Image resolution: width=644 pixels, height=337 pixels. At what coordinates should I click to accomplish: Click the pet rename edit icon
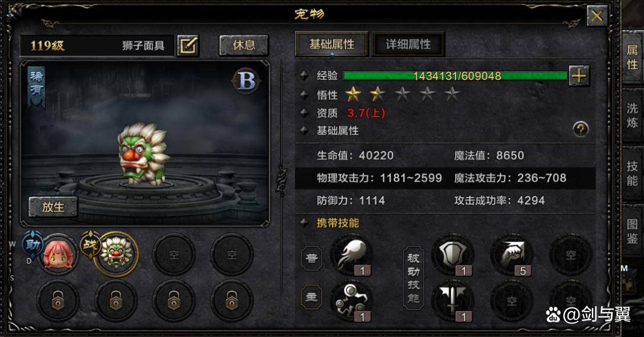point(188,45)
